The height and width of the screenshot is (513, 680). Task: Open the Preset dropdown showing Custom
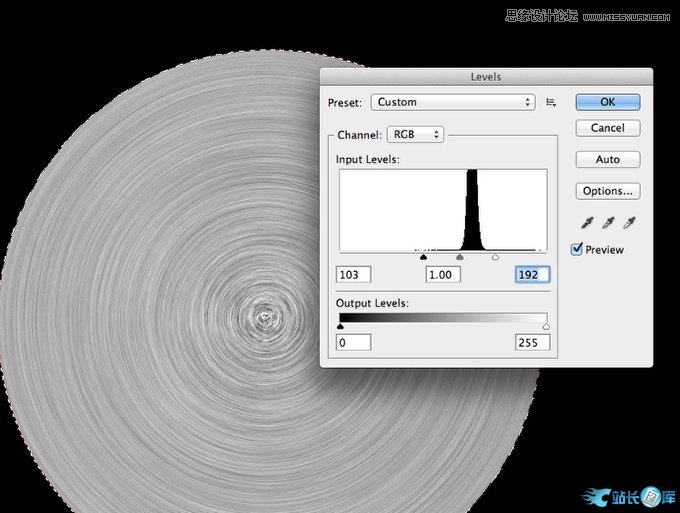point(453,102)
